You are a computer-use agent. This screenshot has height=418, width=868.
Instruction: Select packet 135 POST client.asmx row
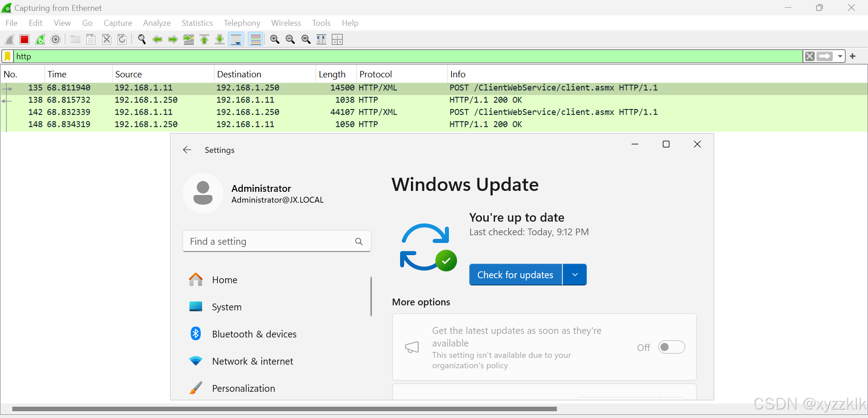(x=434, y=88)
